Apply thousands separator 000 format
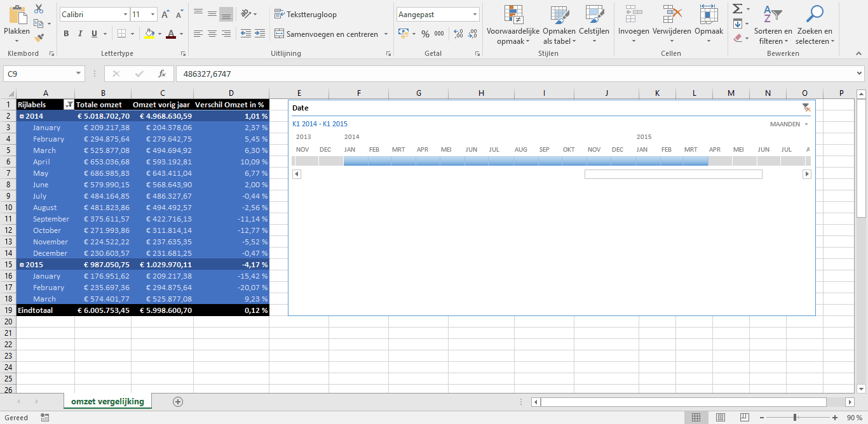868x424 pixels. coord(439,34)
